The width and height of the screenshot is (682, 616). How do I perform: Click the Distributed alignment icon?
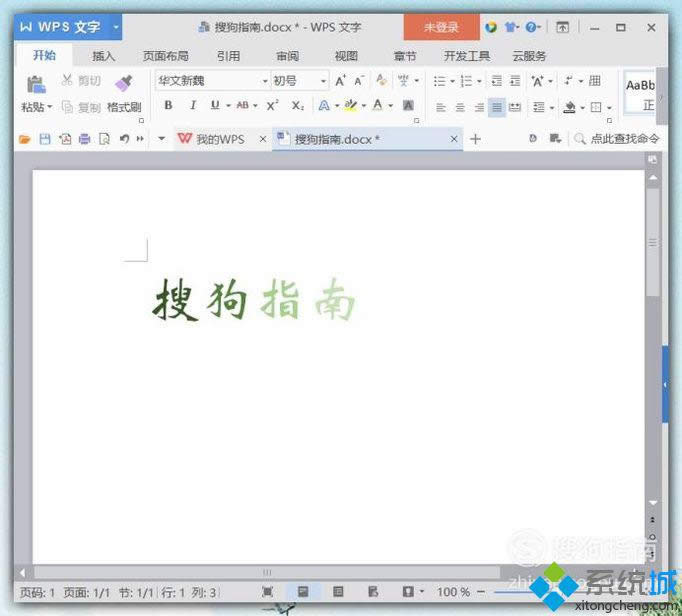515,107
